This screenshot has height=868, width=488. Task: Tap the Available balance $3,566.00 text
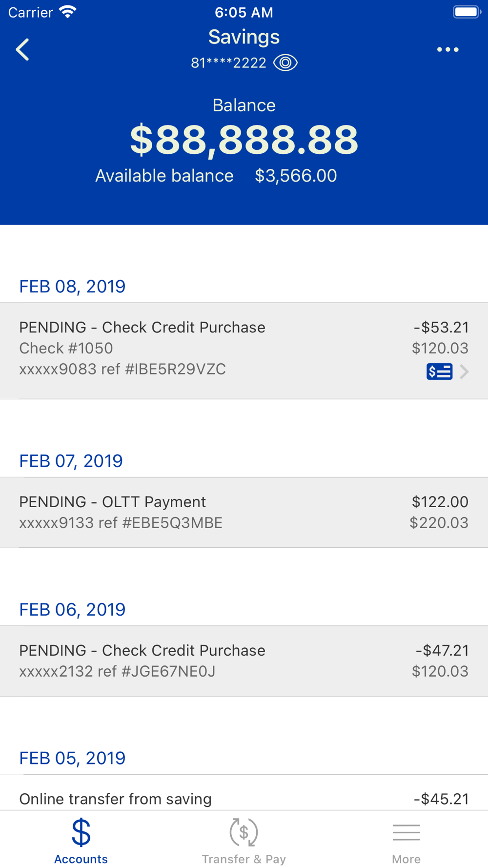pos(216,176)
